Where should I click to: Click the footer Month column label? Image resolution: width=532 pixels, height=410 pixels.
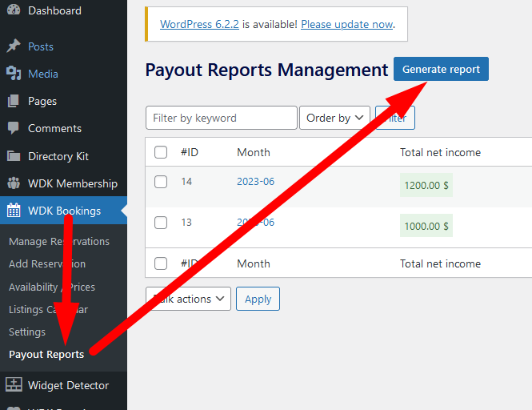click(254, 263)
